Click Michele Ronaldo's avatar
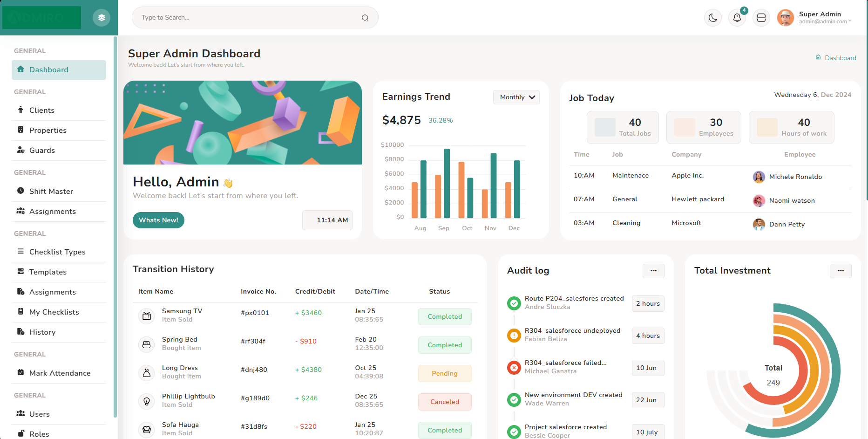 tap(759, 177)
